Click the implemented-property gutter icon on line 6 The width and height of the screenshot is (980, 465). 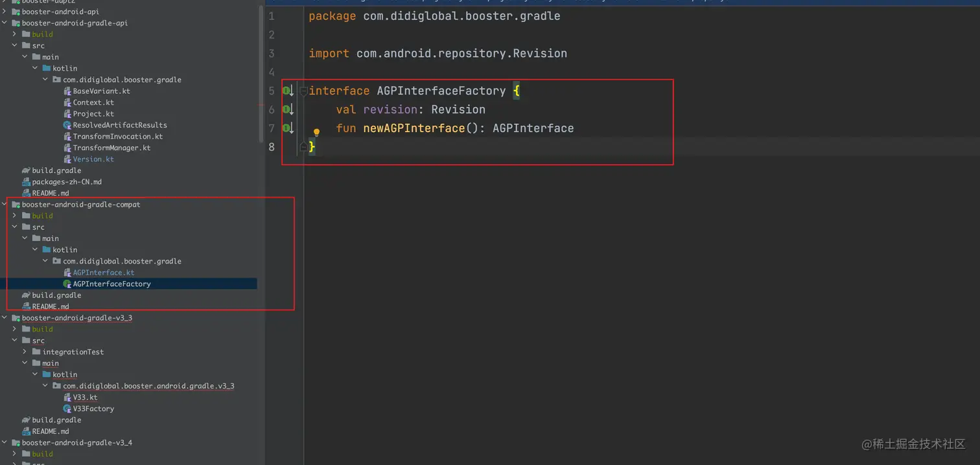point(286,109)
